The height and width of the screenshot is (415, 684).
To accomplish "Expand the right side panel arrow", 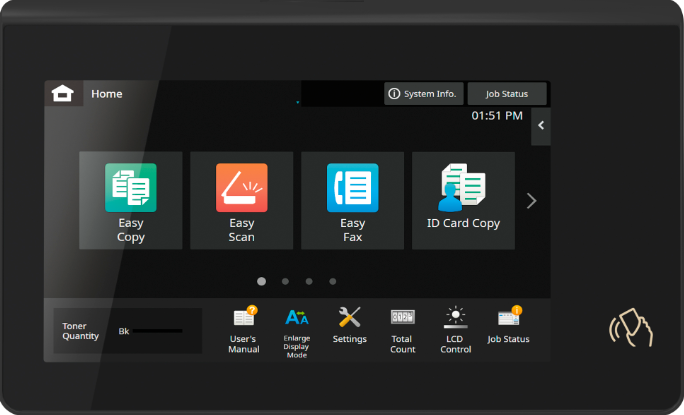I will coord(541,126).
